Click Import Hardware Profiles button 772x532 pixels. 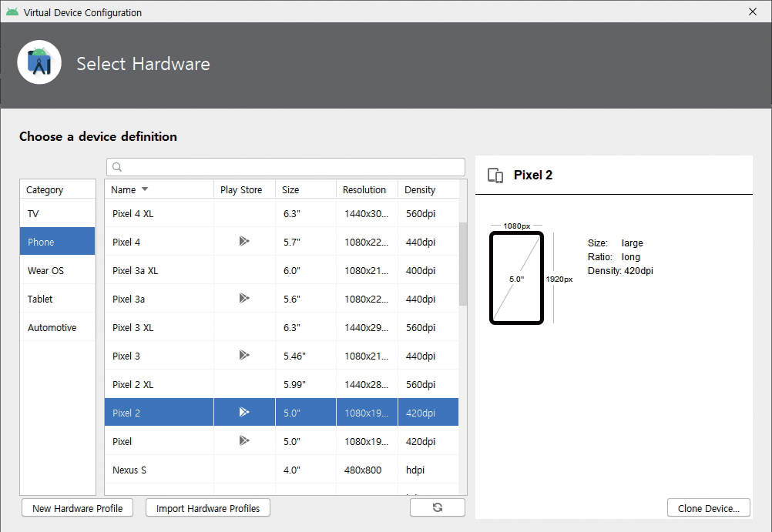208,508
